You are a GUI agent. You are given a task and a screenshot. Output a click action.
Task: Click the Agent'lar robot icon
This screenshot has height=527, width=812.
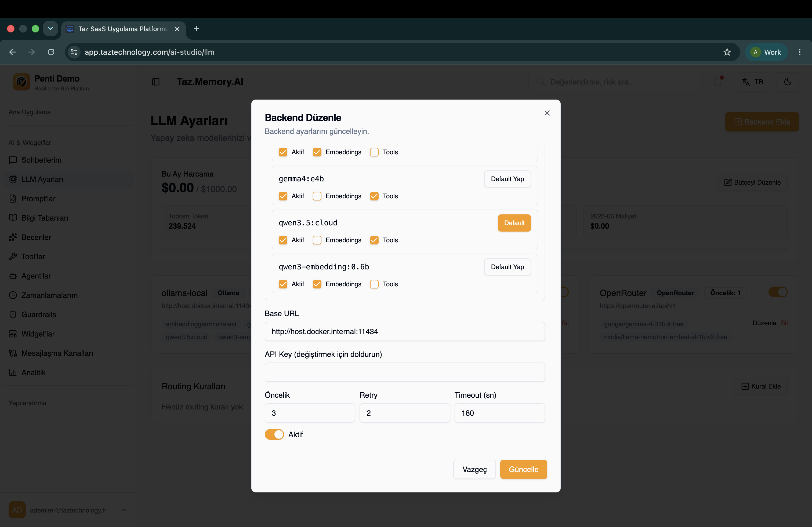click(13, 276)
